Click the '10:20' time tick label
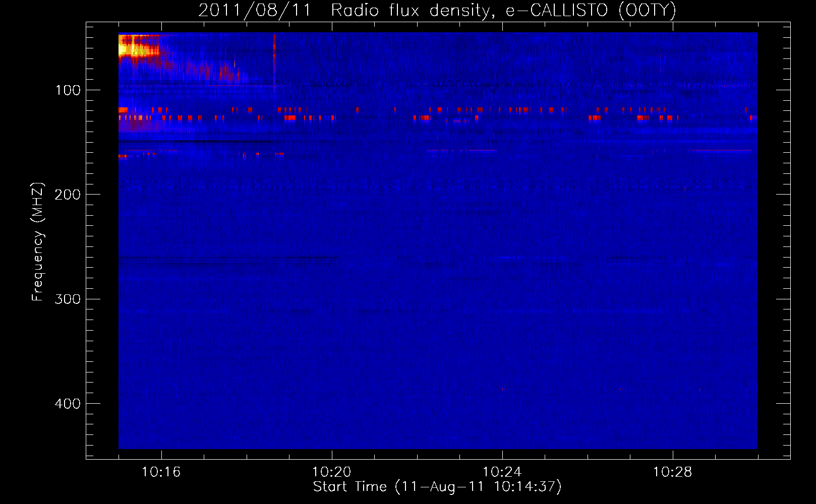 (x=331, y=472)
